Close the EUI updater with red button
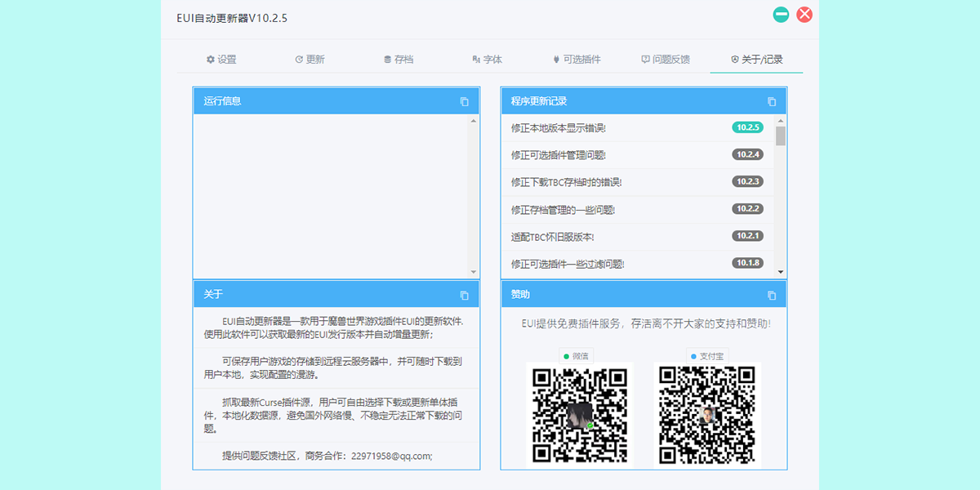 pos(804,15)
